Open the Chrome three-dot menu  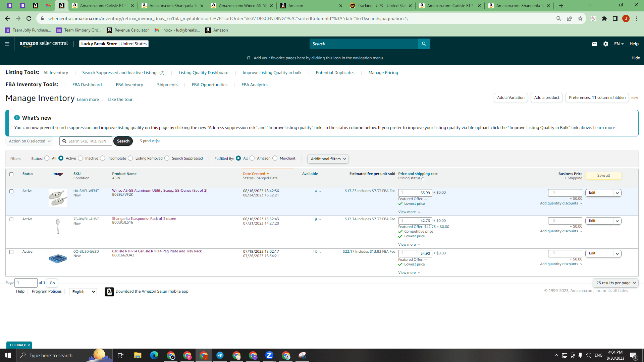(637, 18)
